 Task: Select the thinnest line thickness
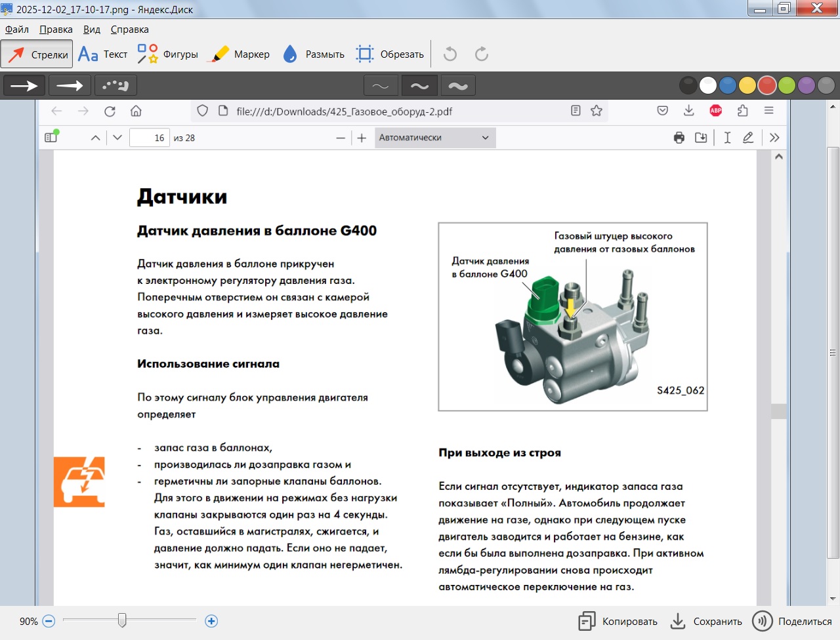point(381,86)
